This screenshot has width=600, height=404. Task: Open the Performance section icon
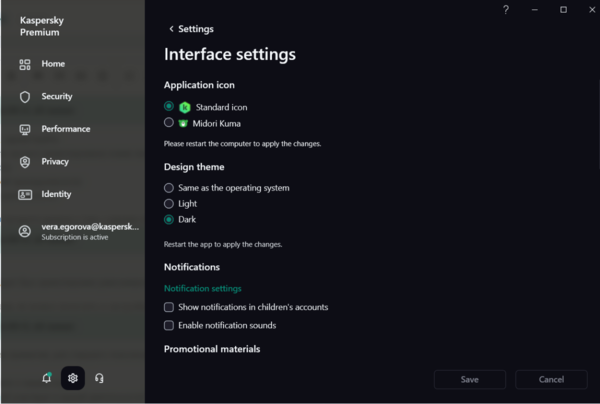(x=25, y=129)
